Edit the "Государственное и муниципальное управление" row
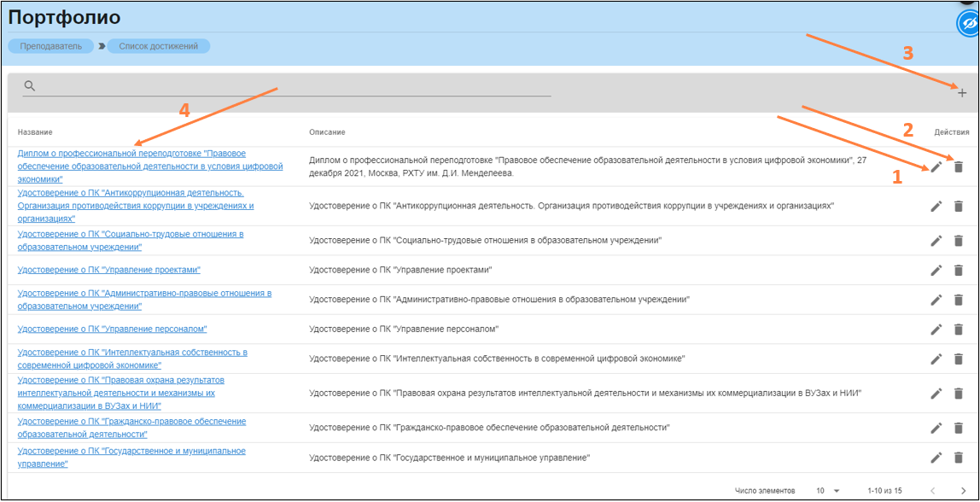 [936, 458]
